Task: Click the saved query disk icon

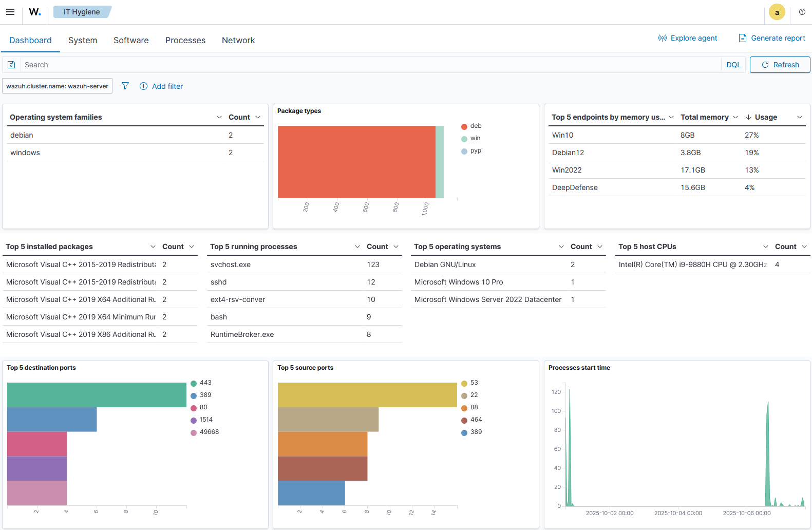Action: [11, 65]
